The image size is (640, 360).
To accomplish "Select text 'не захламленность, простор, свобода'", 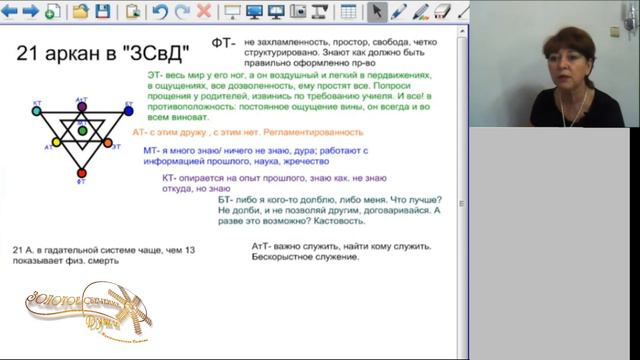I will point(327,42).
